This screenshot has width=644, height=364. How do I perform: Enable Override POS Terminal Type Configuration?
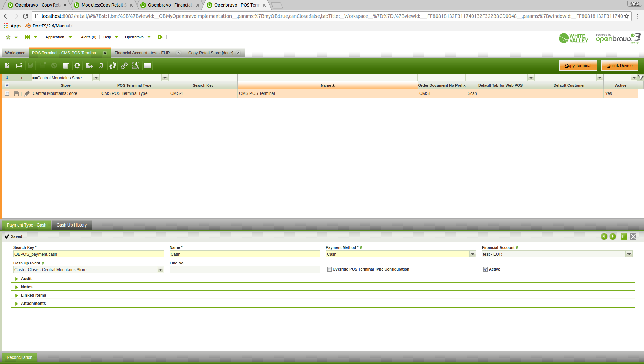(x=329, y=269)
